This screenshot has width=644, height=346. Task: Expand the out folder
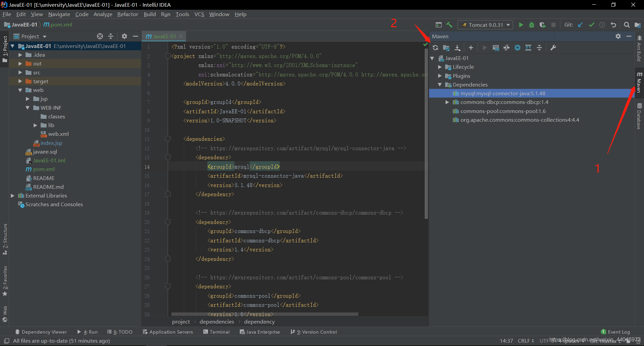[20, 64]
